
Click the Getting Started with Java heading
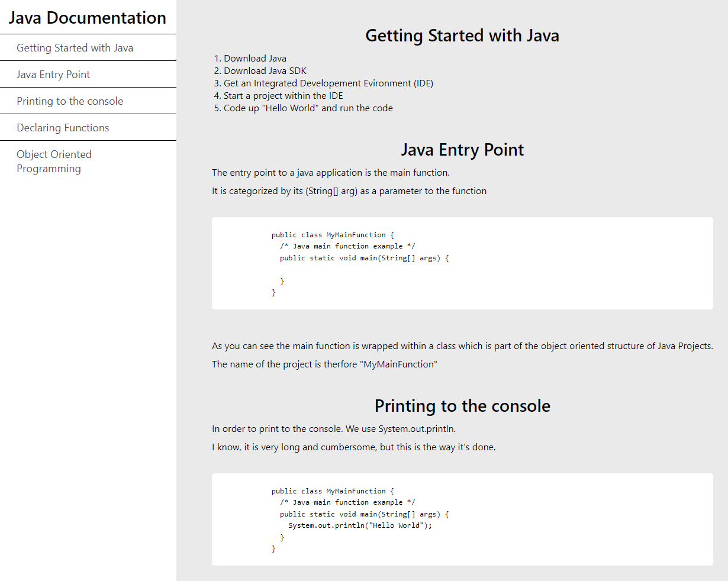click(462, 35)
